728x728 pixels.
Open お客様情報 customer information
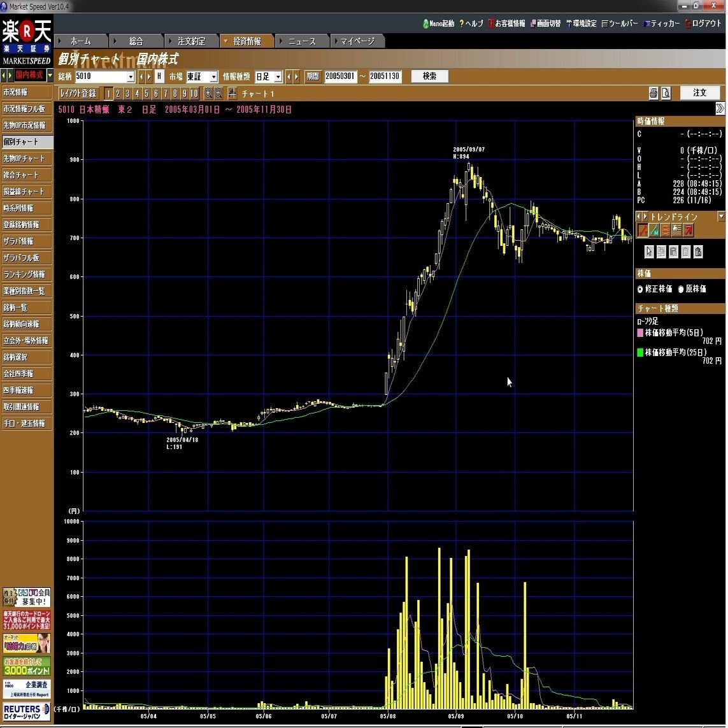[x=506, y=23]
